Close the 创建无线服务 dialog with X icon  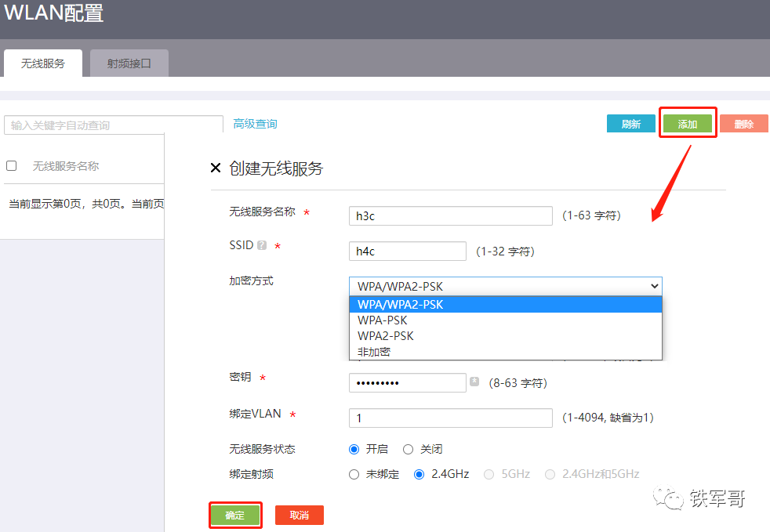(216, 168)
